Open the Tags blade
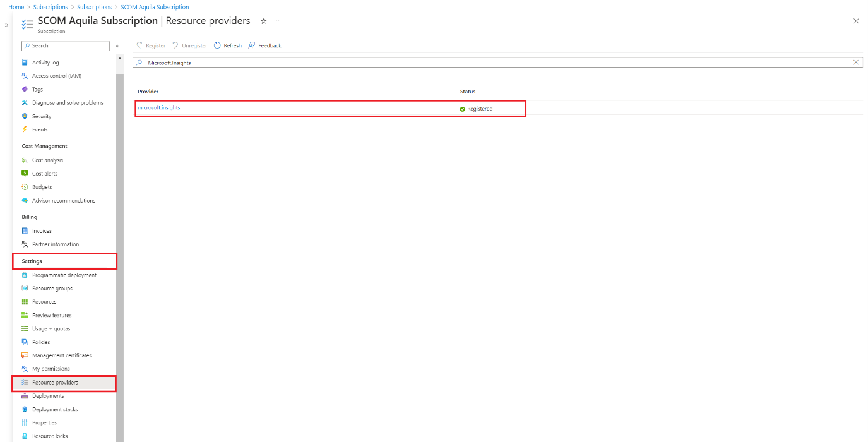Viewport: 868px width, 442px height. pyautogui.click(x=39, y=89)
